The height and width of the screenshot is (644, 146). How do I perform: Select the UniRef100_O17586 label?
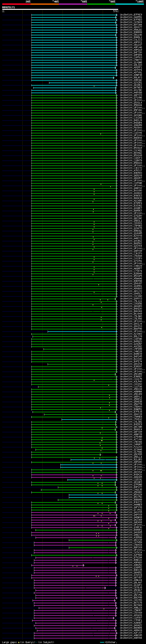(x=131, y=452)
